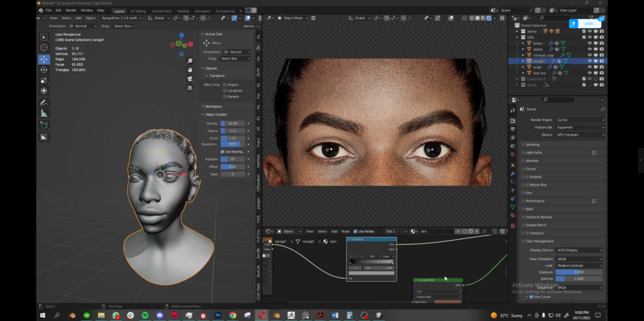Select the Measure tool
This screenshot has height=321, width=644.
pos(43,114)
